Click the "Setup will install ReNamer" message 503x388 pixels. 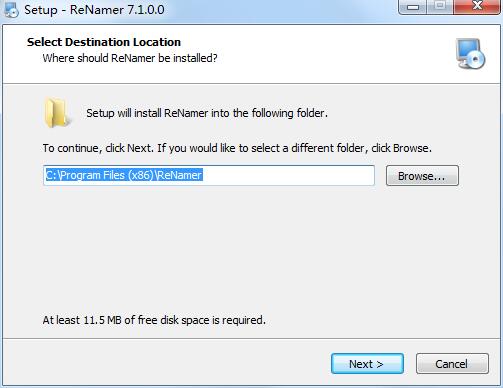coord(207,113)
